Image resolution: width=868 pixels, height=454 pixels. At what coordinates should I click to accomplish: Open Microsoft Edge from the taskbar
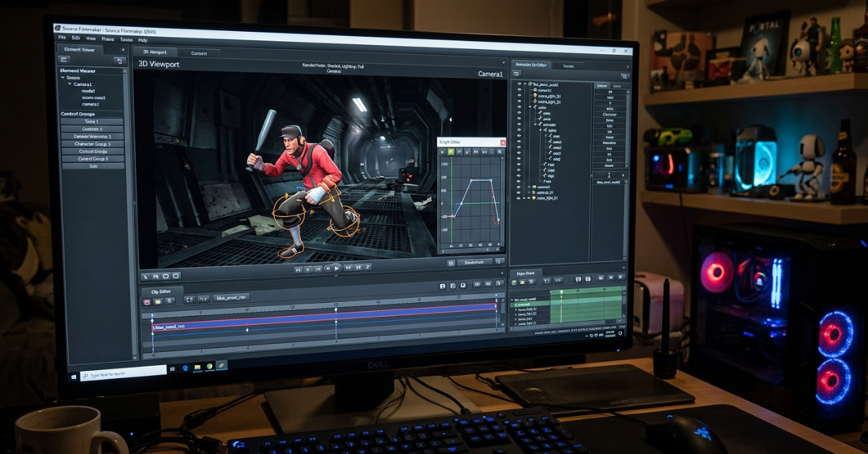(185, 368)
